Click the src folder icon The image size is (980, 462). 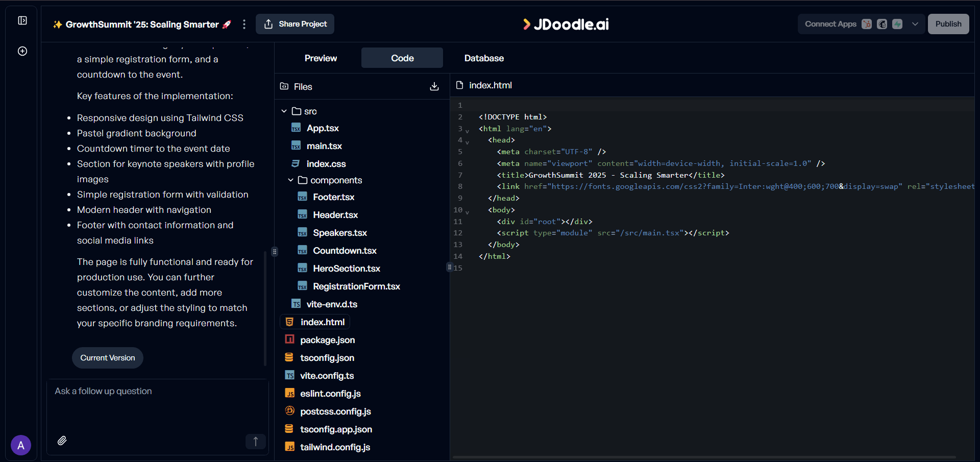click(x=297, y=111)
